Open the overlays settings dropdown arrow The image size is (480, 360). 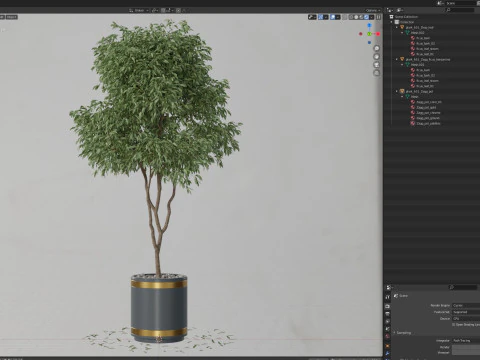point(338,17)
